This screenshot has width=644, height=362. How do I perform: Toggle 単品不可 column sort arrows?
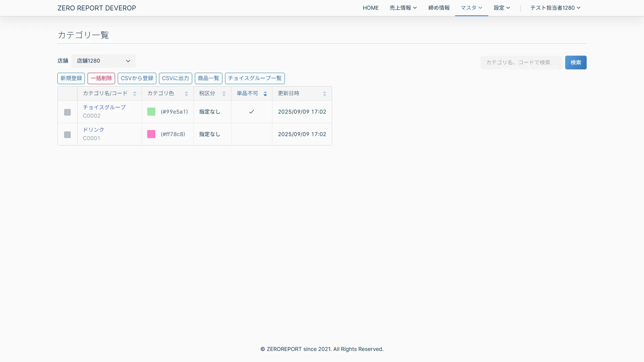pyautogui.click(x=265, y=94)
